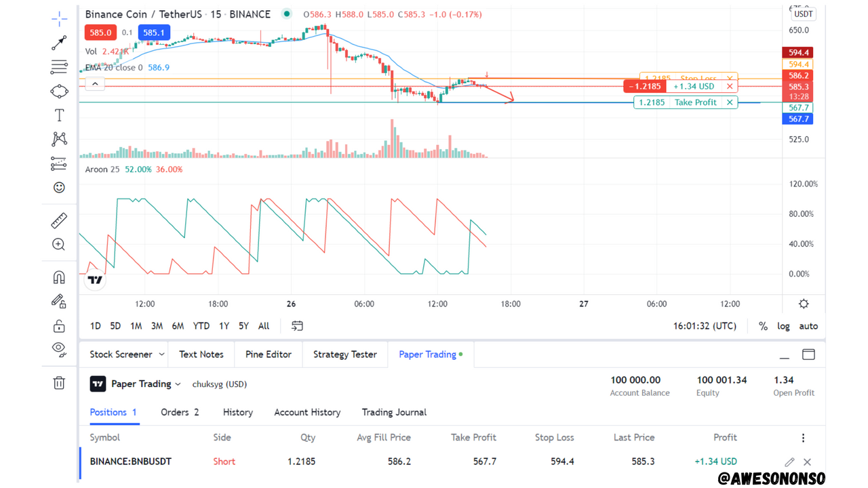
Task: Open the positions table column menu
Action: (803, 438)
